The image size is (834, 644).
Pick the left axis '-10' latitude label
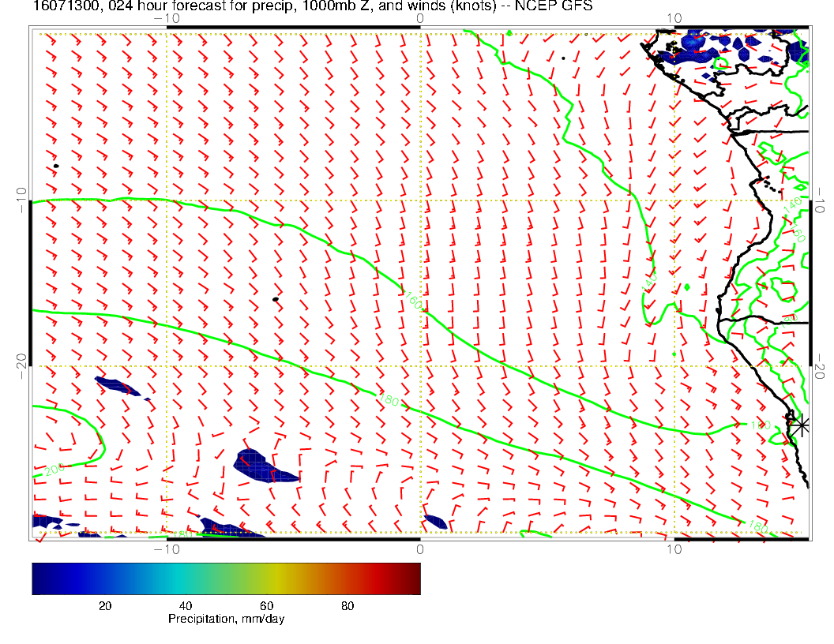(22, 200)
